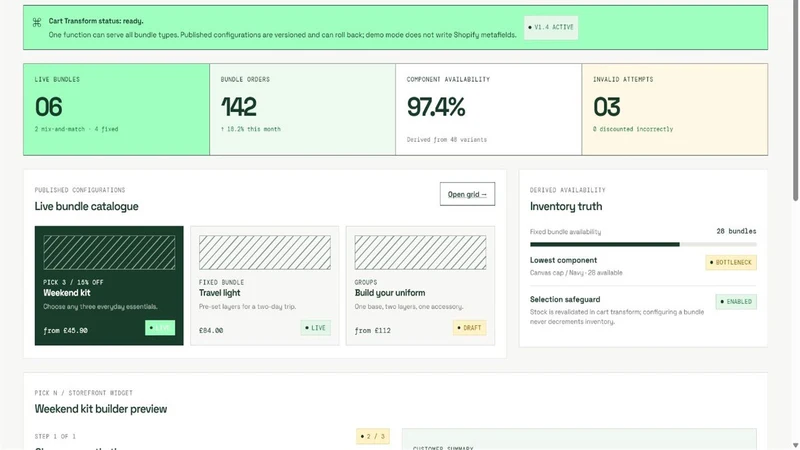Click the scrollbar down arrow

point(795,445)
